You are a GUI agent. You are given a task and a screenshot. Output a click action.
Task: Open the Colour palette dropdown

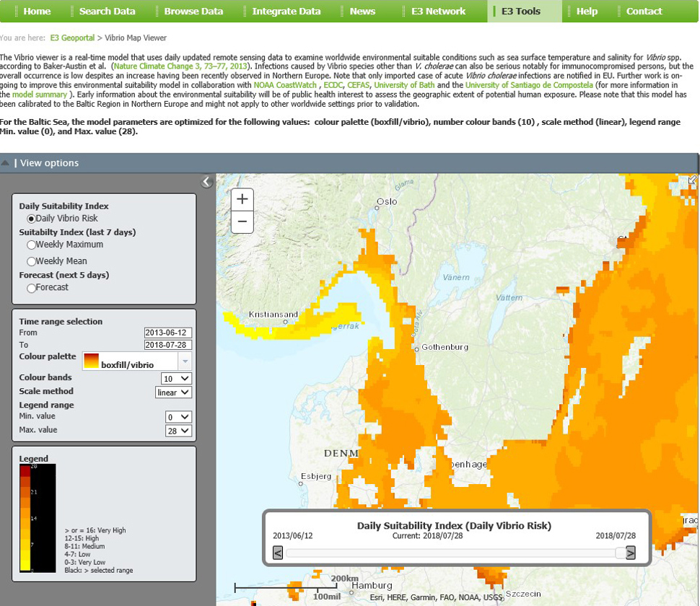coord(185,361)
